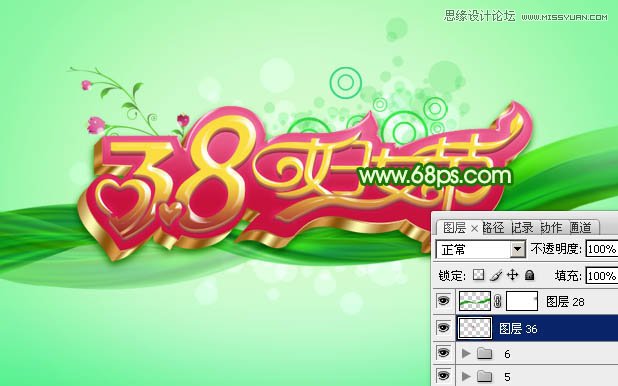The image size is (618, 386).
Task: Click the 填充 100% field
Action: click(601, 275)
